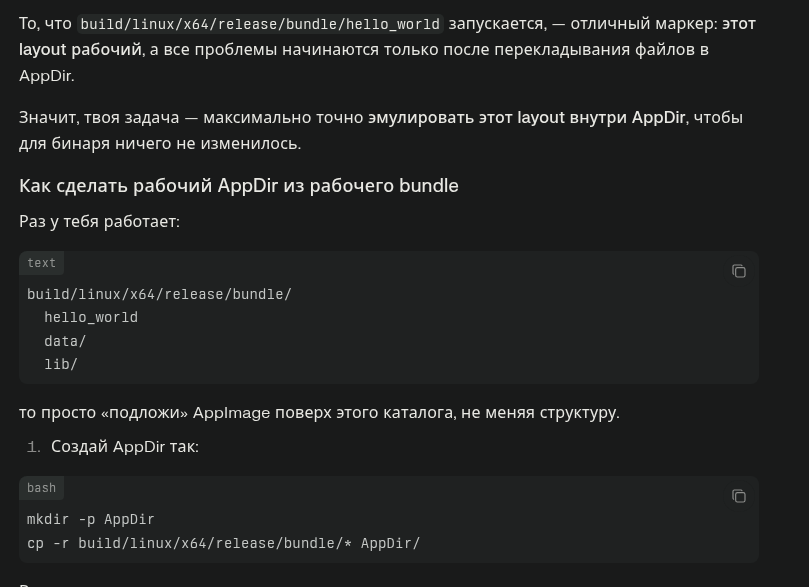Click the word "AppDir." ending the first paragraph
The image size is (809, 587).
(46, 75)
